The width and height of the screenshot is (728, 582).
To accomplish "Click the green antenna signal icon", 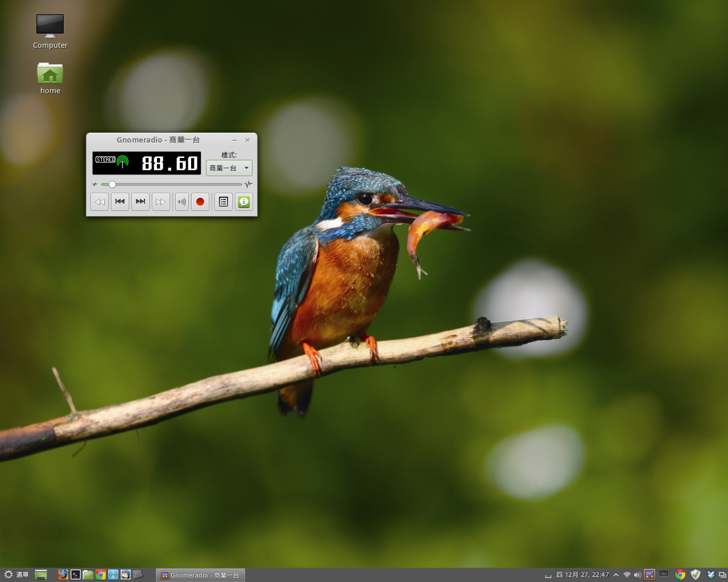I will coord(123,162).
